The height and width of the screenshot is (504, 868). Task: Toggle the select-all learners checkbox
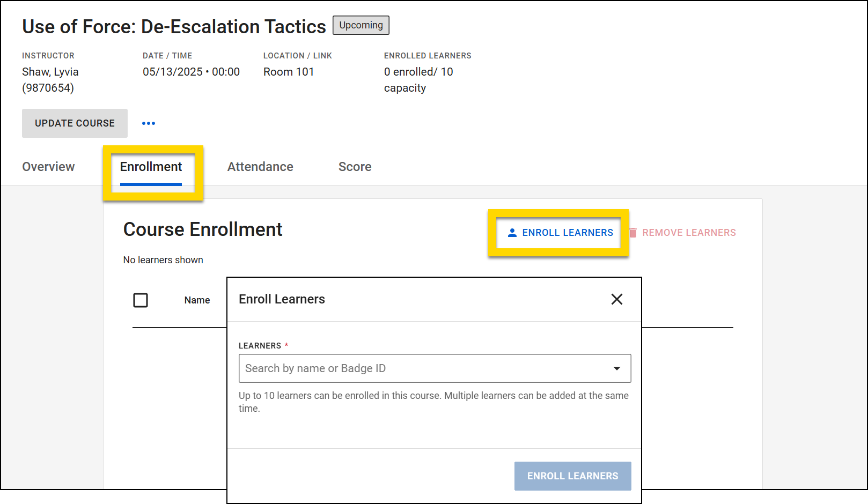[x=141, y=300]
